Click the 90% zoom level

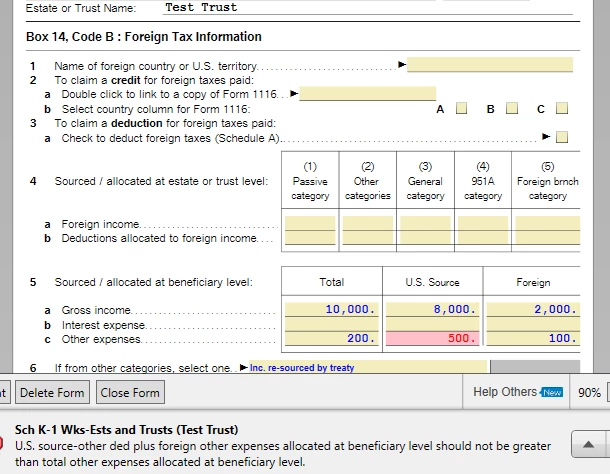pos(589,392)
